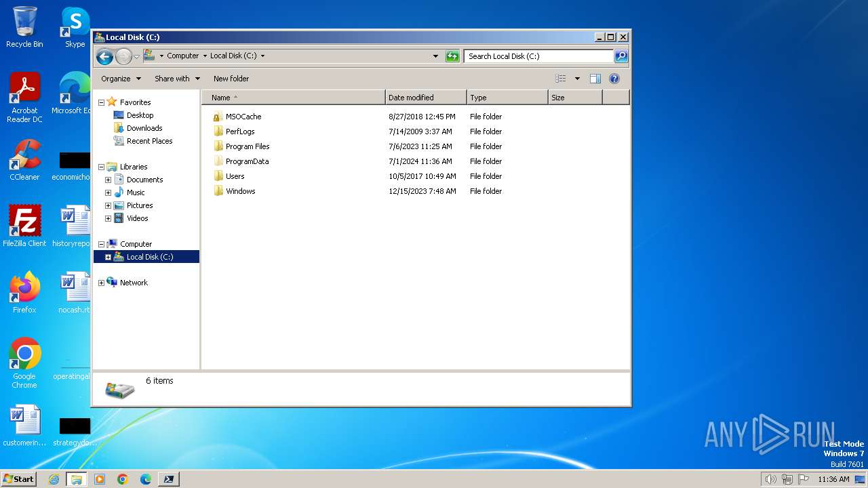Collapse the Computer tree node
Viewport: 868px width, 488px height.
(x=102, y=244)
